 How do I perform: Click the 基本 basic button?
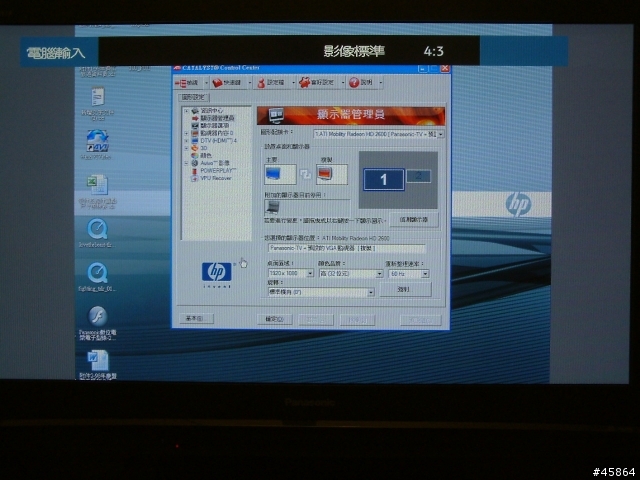point(196,318)
